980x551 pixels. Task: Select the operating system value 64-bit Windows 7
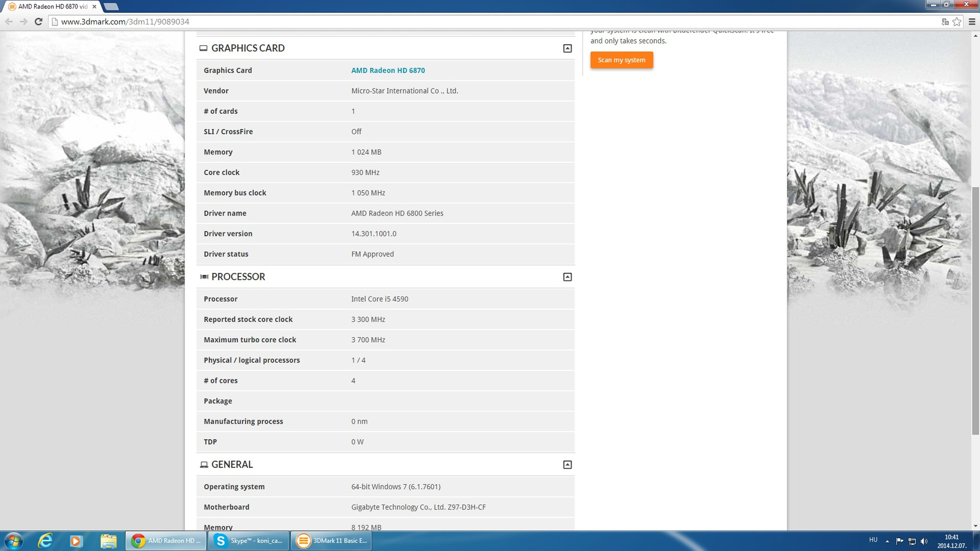coord(396,487)
